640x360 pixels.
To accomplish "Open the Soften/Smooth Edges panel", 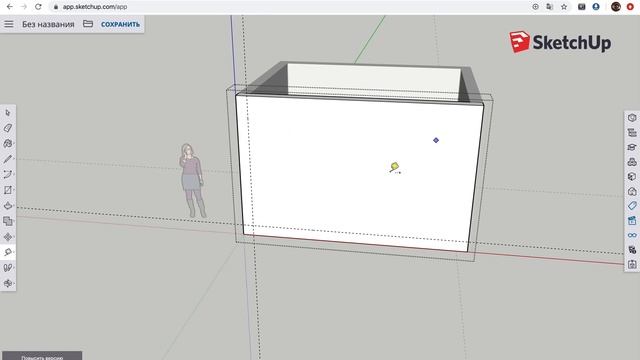I will (x=632, y=250).
